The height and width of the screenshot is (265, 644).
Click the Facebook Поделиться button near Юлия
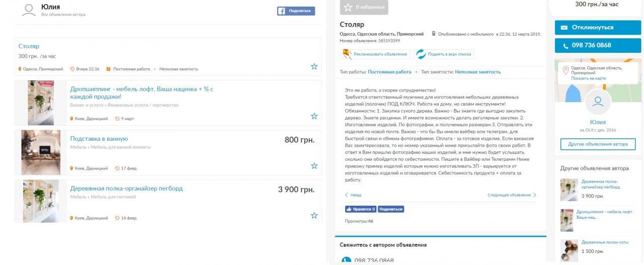pyautogui.click(x=296, y=11)
